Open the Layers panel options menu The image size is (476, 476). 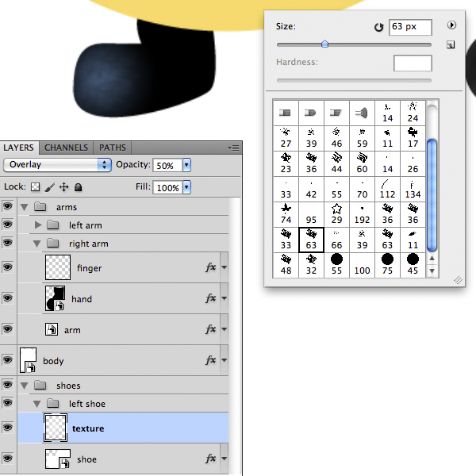pyautogui.click(x=233, y=148)
